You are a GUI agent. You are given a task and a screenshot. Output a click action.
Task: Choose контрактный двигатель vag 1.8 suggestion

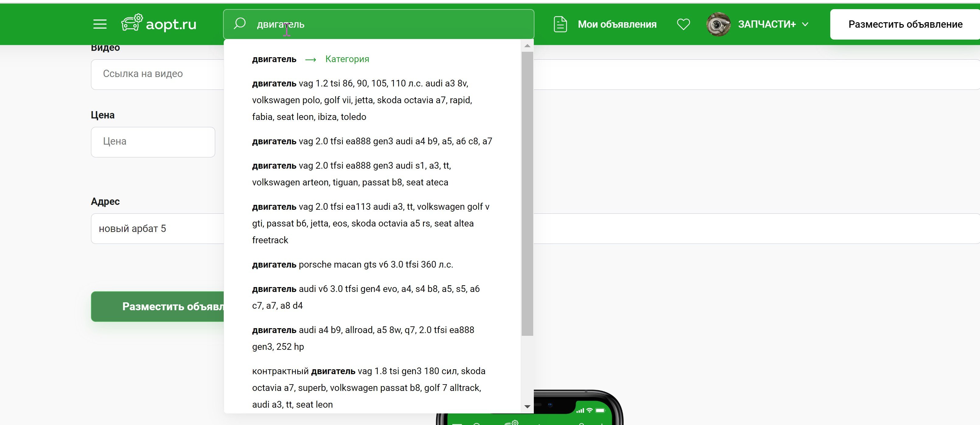point(368,387)
